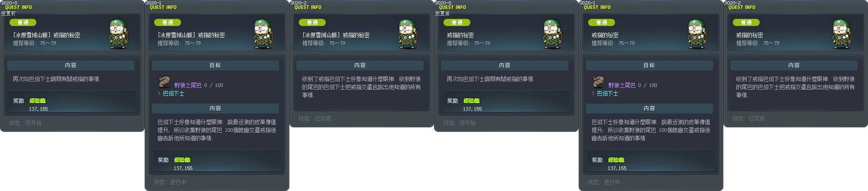The image size is (868, 191).
Task: Select the 目标 header in the leftmost 3020-1 panel
Action: pos(215,65)
